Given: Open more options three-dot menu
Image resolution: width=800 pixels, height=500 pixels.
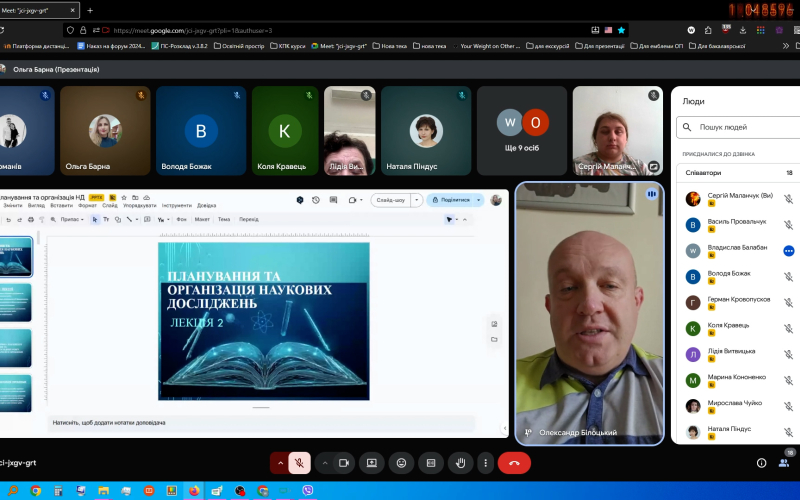Looking at the screenshot, I should coord(485,463).
